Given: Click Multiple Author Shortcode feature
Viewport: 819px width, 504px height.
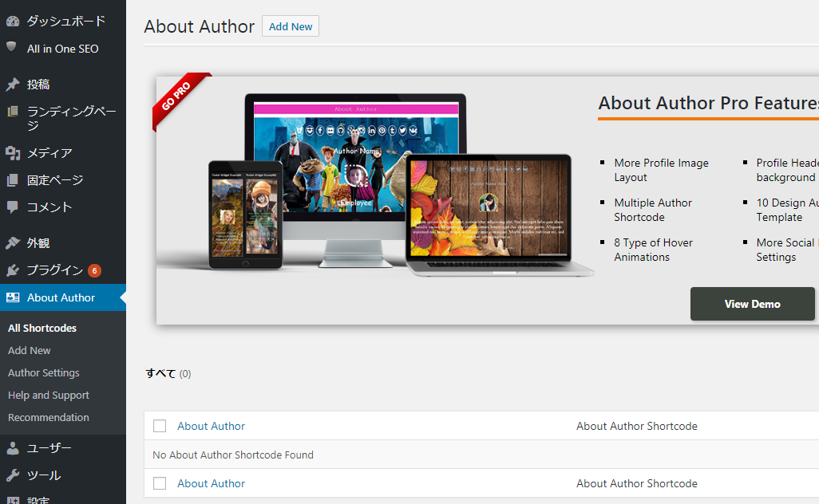Looking at the screenshot, I should tap(653, 210).
